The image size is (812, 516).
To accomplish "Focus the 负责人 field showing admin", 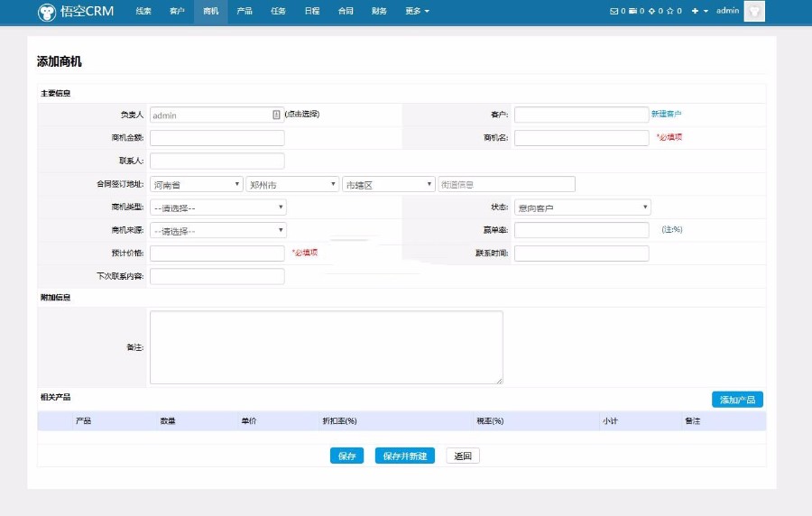I will [217, 115].
